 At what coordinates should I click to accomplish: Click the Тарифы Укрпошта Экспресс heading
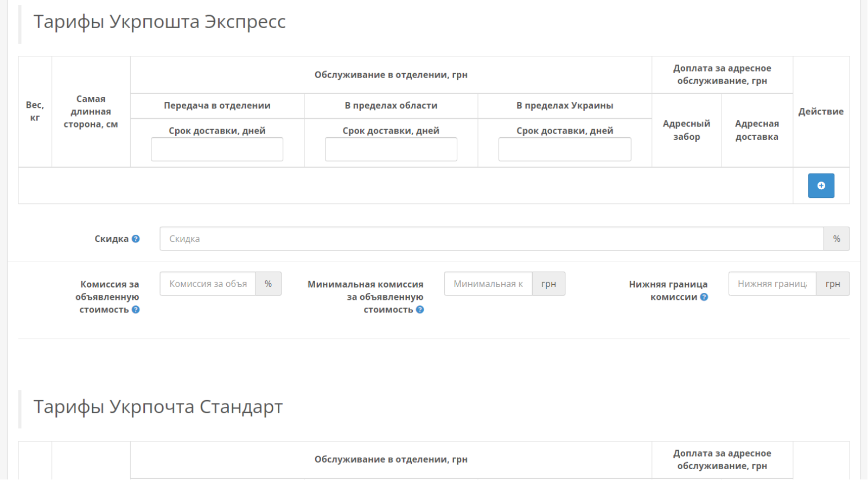click(x=159, y=22)
